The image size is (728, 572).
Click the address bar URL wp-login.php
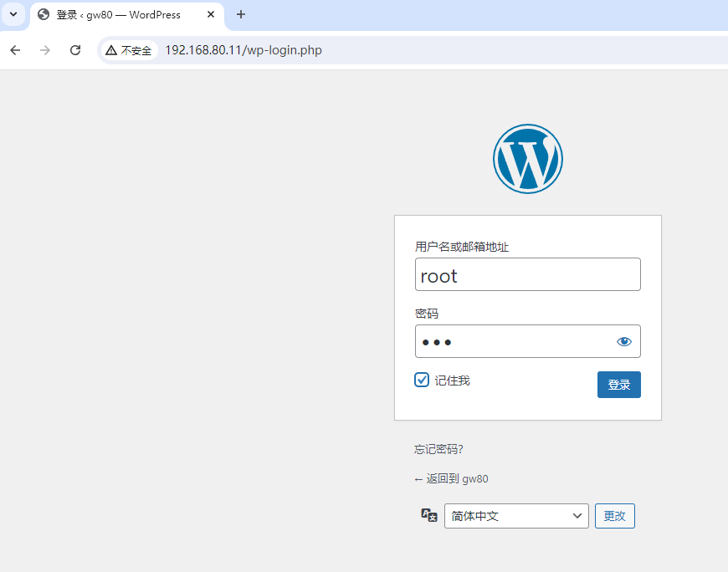click(244, 50)
